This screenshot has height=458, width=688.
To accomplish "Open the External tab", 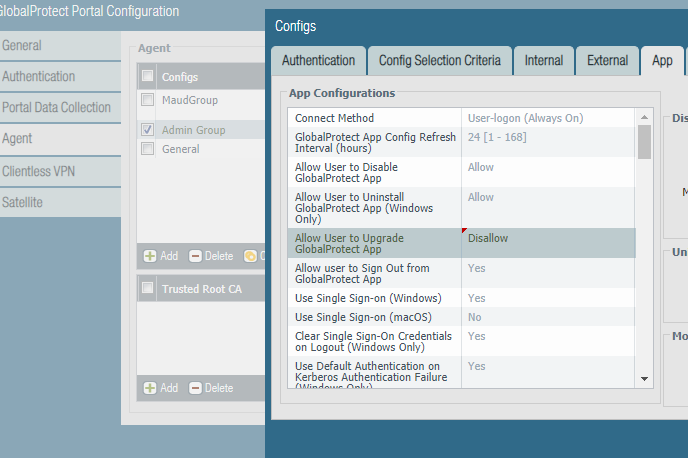I will click(607, 60).
